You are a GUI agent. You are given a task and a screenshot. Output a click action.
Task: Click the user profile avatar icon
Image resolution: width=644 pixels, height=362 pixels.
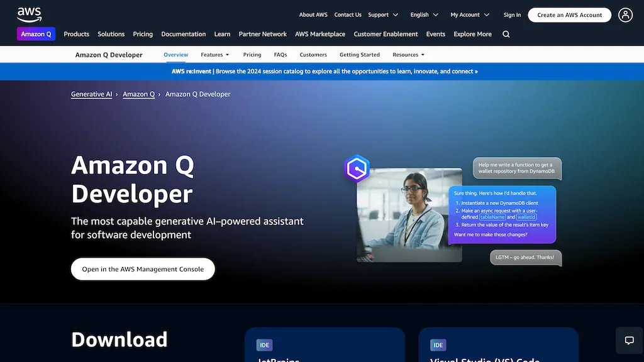click(625, 15)
